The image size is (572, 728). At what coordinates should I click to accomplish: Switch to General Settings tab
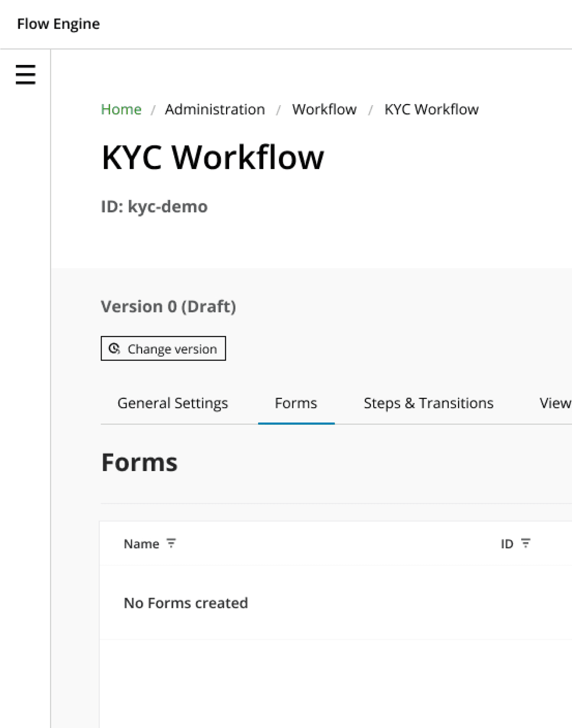pos(172,403)
